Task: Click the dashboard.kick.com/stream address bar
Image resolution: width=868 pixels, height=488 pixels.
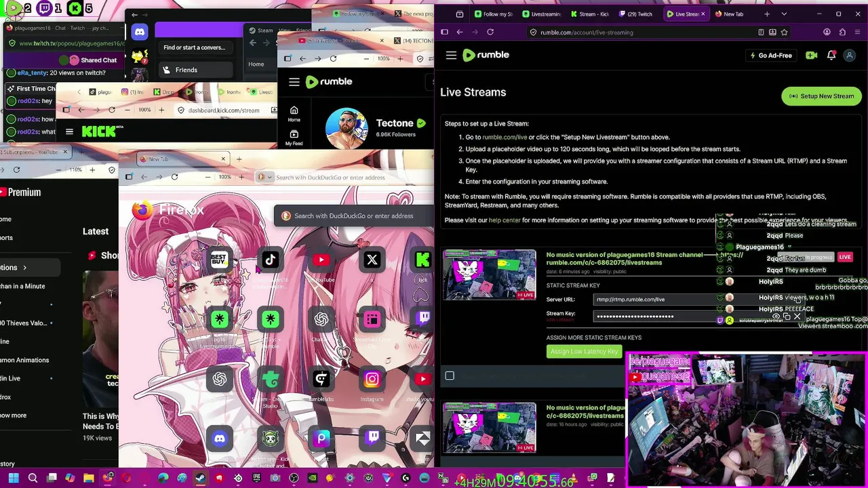Action: [224, 110]
